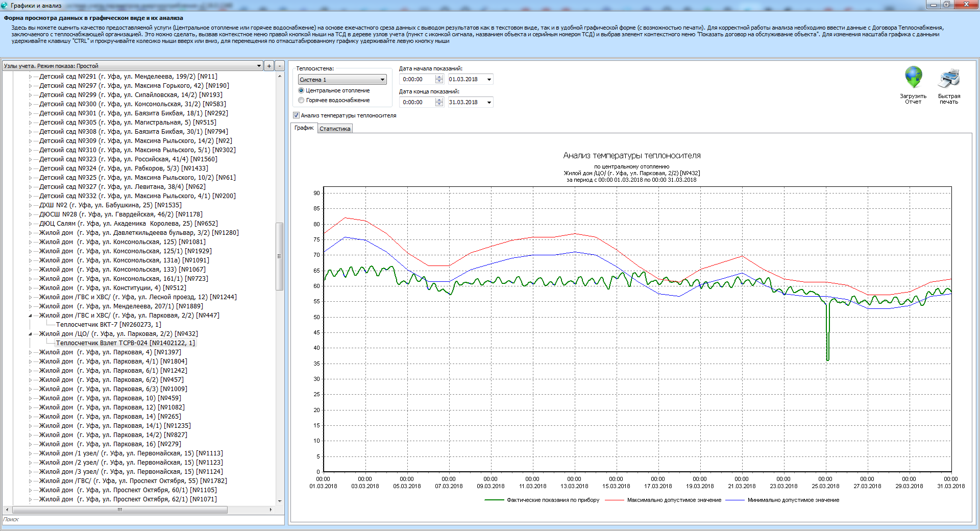Expand 'Детский сад №291' tree node
This screenshot has height=531, width=980.
(x=30, y=77)
